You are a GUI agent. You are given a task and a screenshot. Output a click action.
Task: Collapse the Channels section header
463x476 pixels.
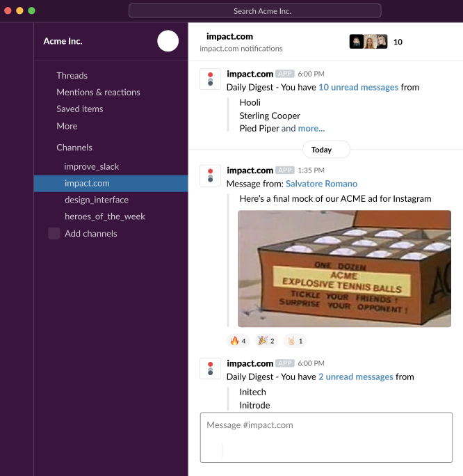[x=74, y=148]
